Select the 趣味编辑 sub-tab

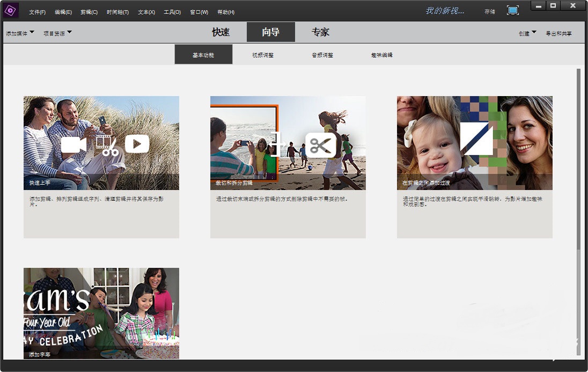coord(381,55)
